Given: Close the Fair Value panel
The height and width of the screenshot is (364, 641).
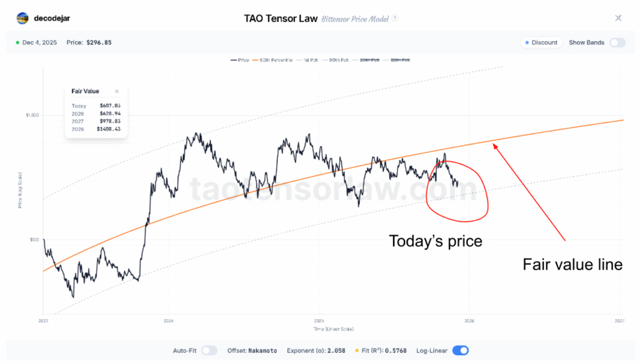Looking at the screenshot, I should 116,91.
